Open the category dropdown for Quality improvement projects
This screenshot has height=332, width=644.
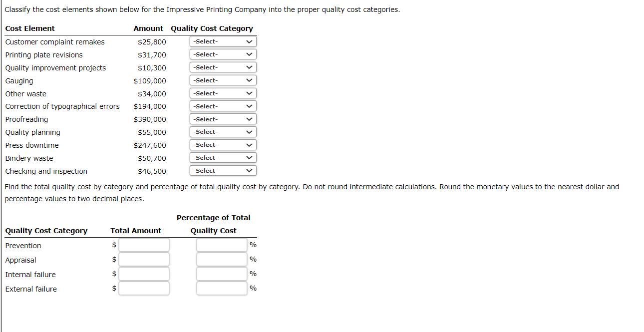click(x=223, y=67)
